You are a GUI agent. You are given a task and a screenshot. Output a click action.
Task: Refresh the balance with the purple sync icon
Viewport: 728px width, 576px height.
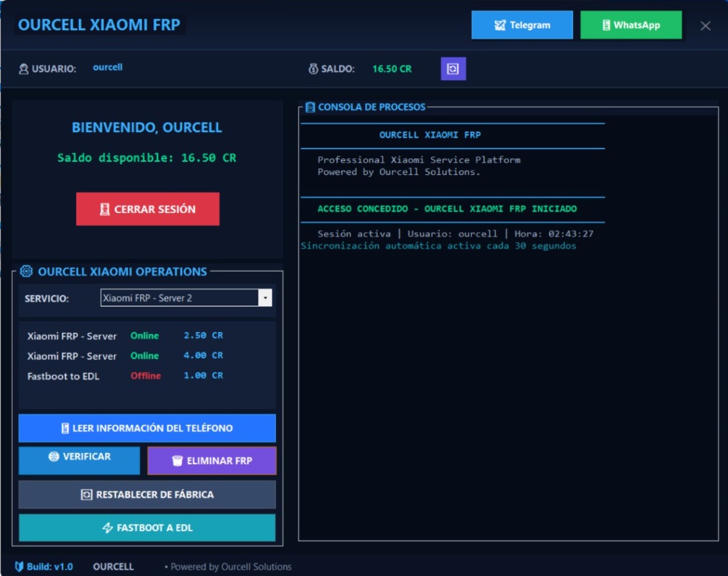point(453,69)
